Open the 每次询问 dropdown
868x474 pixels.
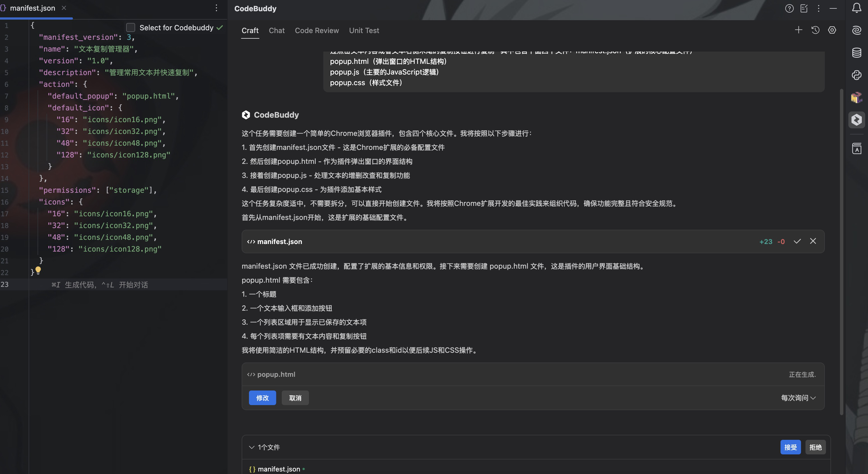click(798, 398)
